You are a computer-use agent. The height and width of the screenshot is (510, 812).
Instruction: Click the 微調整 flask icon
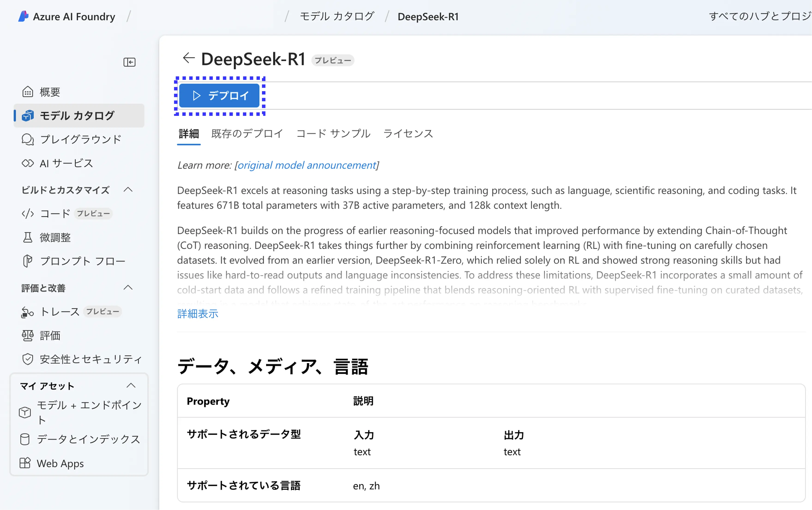28,237
